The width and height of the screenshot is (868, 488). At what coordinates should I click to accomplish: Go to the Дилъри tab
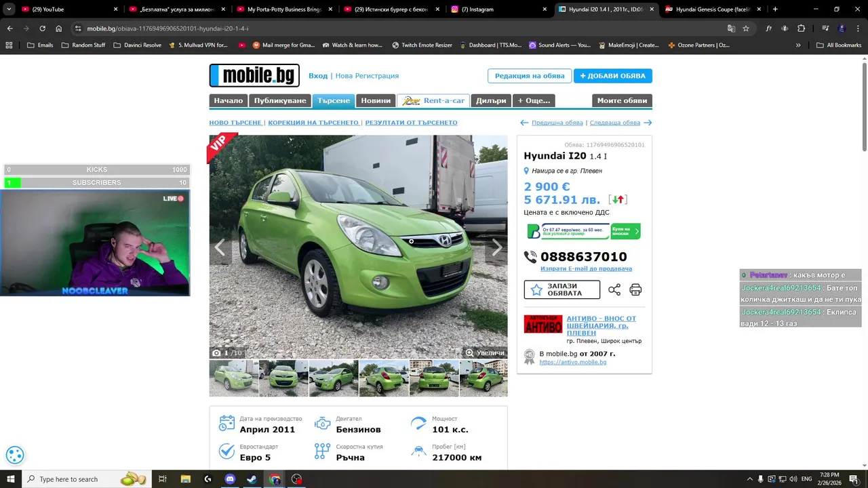point(491,100)
